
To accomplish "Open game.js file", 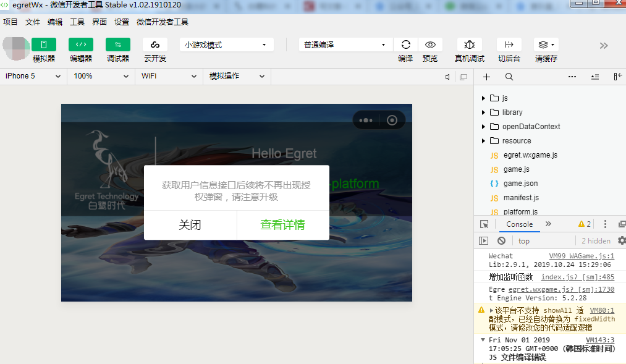I will [516, 169].
